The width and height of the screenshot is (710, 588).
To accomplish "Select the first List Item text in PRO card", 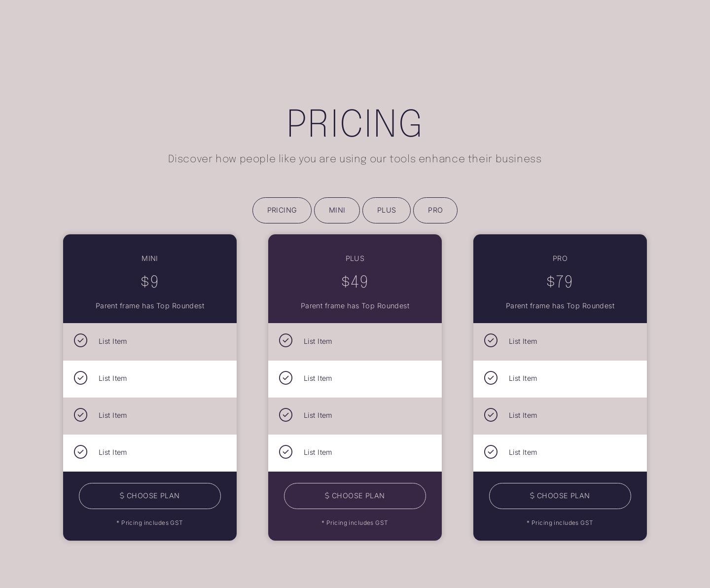I will pyautogui.click(x=523, y=341).
